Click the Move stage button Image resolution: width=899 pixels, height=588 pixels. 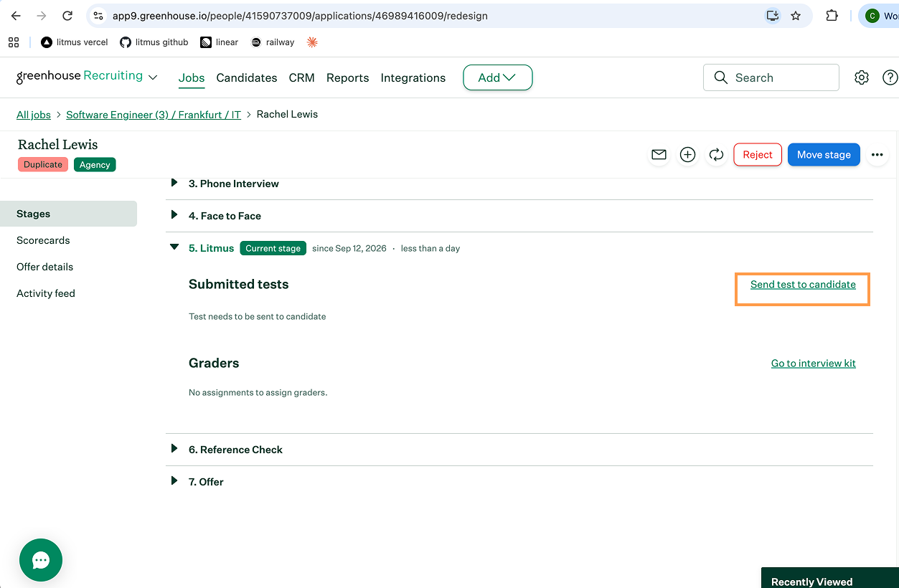pyautogui.click(x=824, y=154)
